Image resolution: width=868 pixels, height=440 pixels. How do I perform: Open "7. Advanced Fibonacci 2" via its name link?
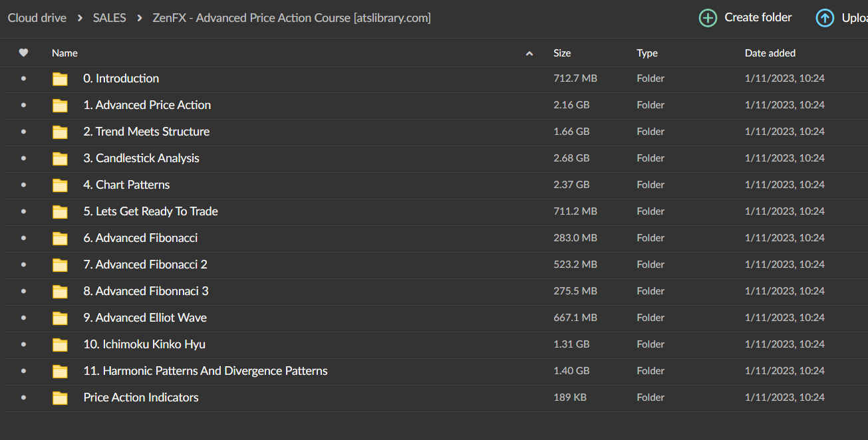[145, 265]
